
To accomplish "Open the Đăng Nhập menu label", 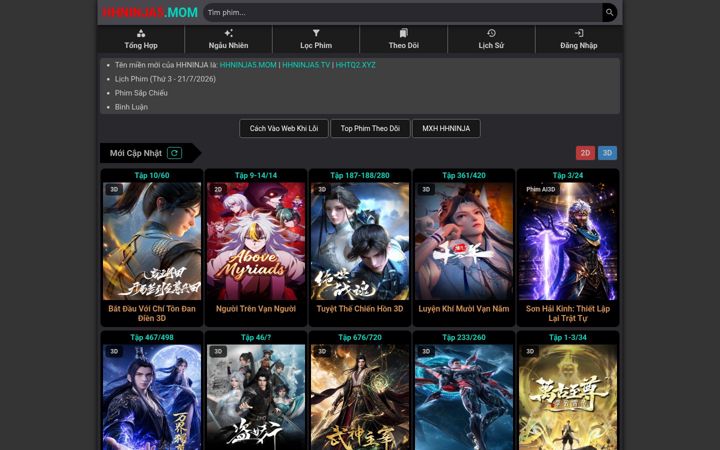I will (579, 45).
